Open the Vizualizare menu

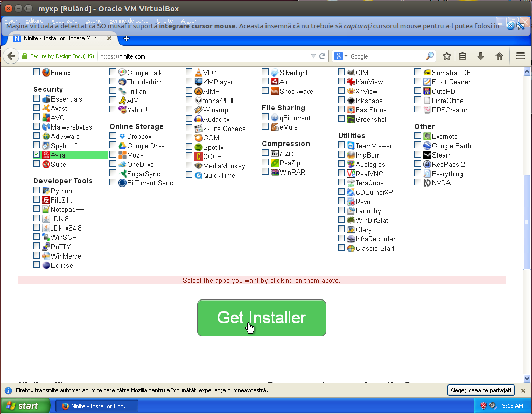click(64, 21)
